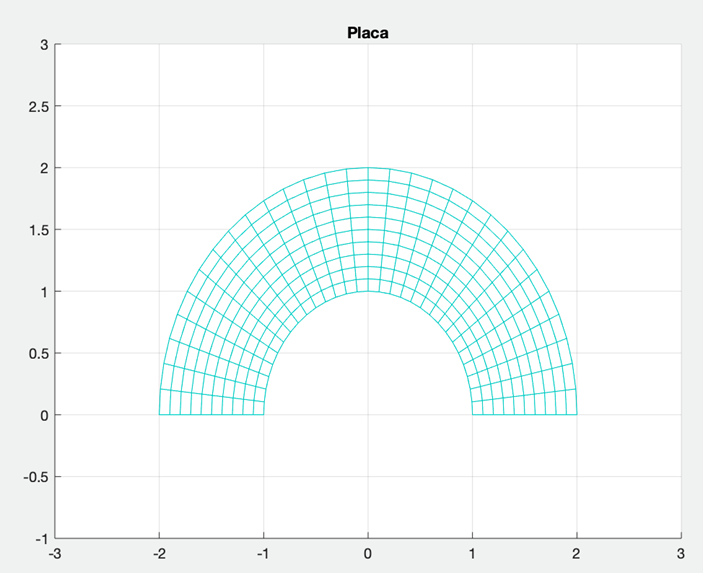Image resolution: width=703 pixels, height=573 pixels.
Task: Click the y-axis tick label 1.5
Action: pyautogui.click(x=38, y=230)
